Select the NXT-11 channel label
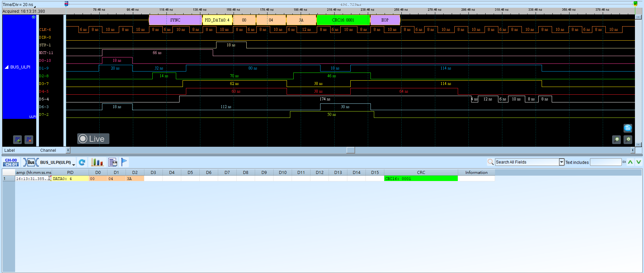Viewport: 644px width, 273px height. (46, 53)
